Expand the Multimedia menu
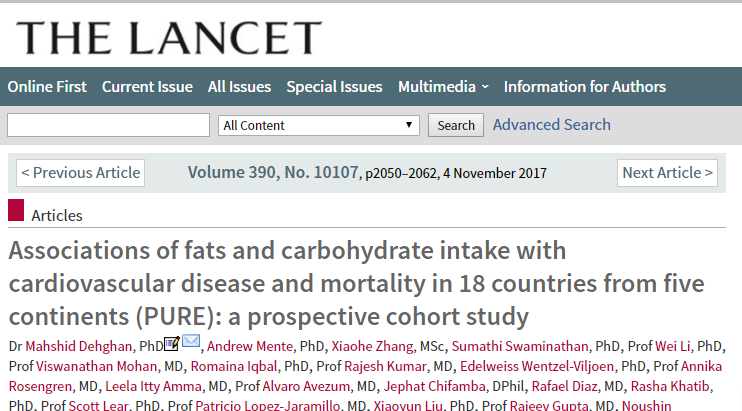The height and width of the screenshot is (411, 742). [443, 87]
